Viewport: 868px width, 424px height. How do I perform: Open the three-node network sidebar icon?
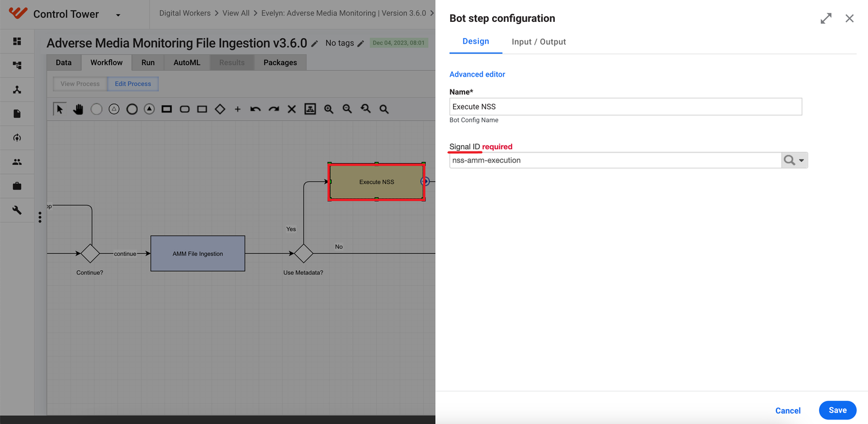(17, 90)
